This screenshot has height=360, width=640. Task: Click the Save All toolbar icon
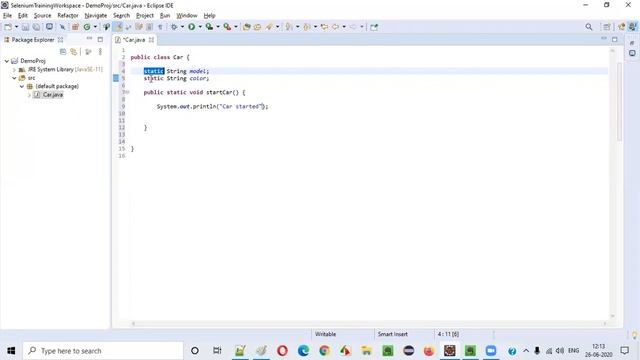point(36,27)
